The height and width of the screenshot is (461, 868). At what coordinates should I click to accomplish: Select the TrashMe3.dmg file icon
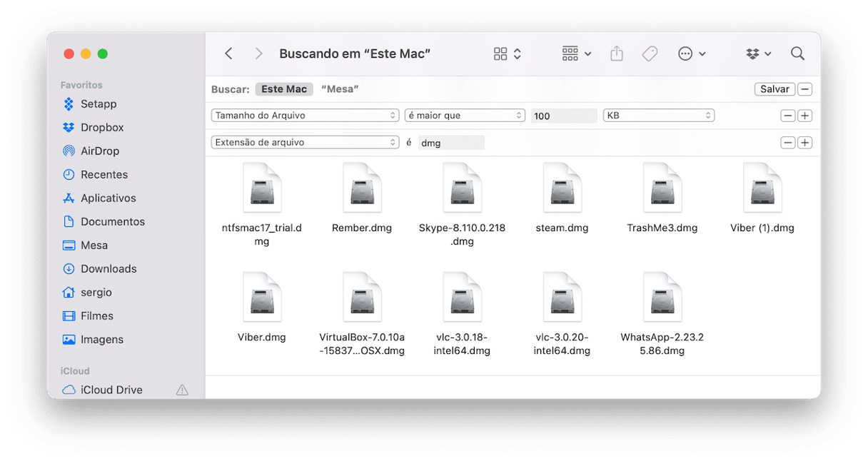pos(662,188)
